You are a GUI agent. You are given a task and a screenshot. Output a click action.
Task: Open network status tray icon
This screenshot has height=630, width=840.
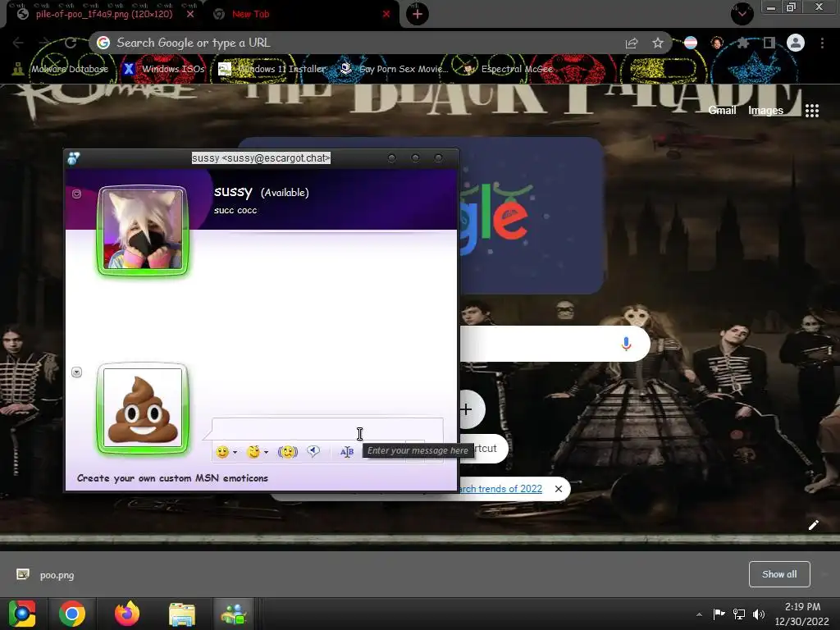[x=739, y=614]
